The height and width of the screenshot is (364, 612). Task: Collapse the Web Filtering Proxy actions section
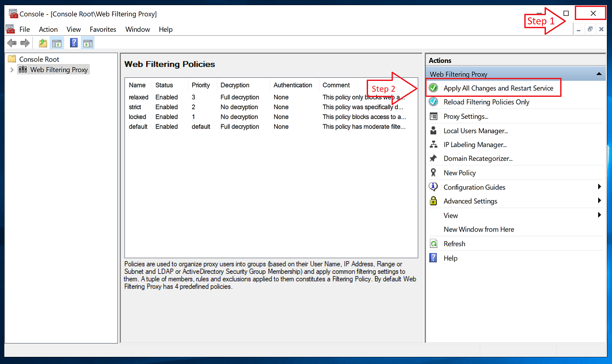[x=599, y=74]
